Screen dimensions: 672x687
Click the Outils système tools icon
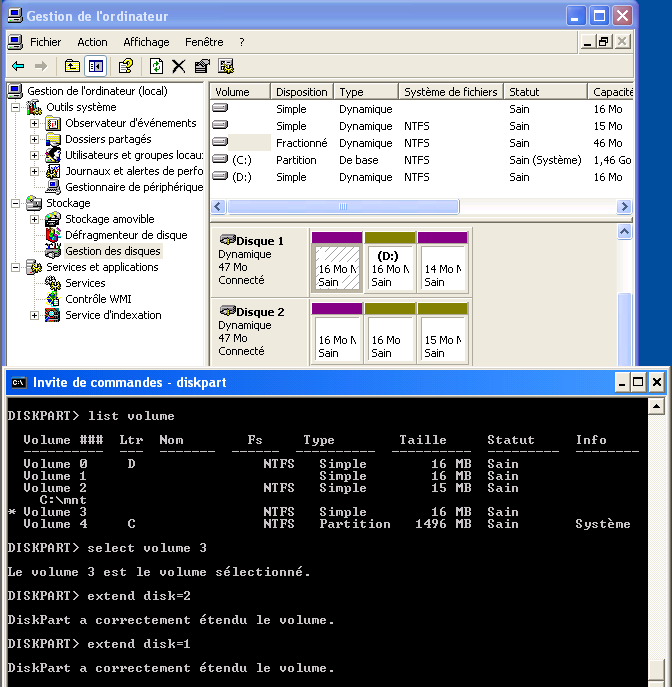click(34, 107)
